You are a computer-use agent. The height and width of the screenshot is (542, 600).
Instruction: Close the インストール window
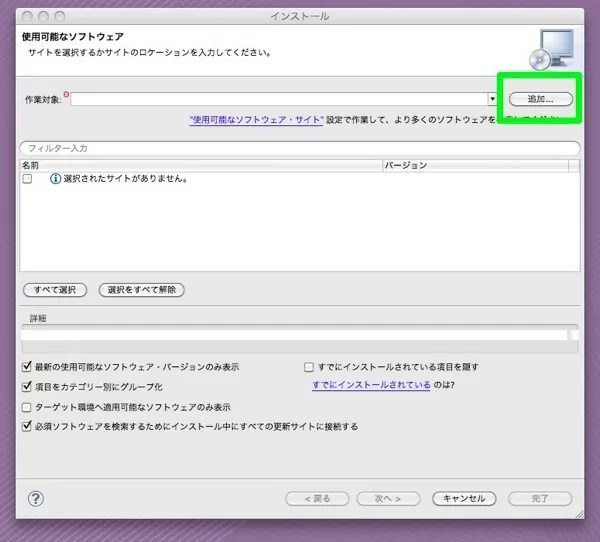27,16
